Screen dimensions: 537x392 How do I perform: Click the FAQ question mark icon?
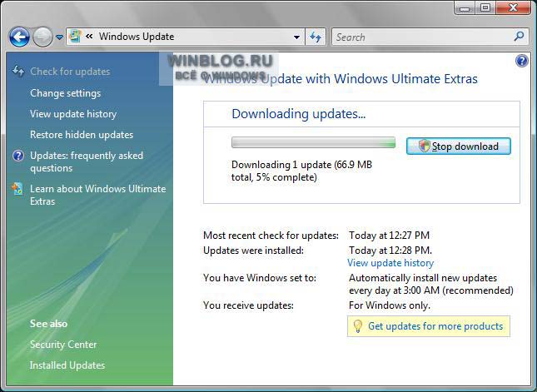point(18,156)
